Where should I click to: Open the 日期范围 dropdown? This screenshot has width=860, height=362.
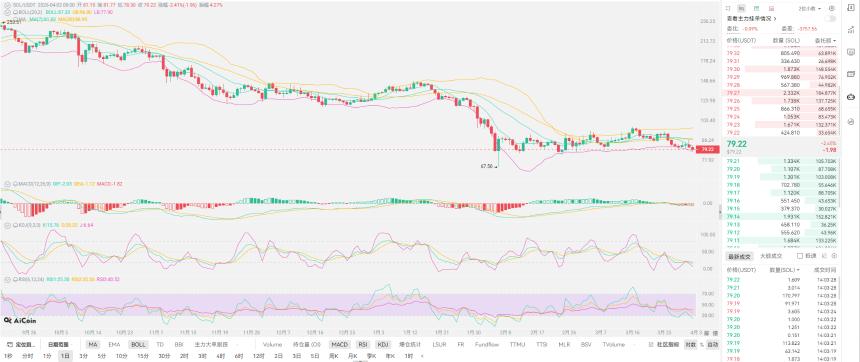(60, 344)
